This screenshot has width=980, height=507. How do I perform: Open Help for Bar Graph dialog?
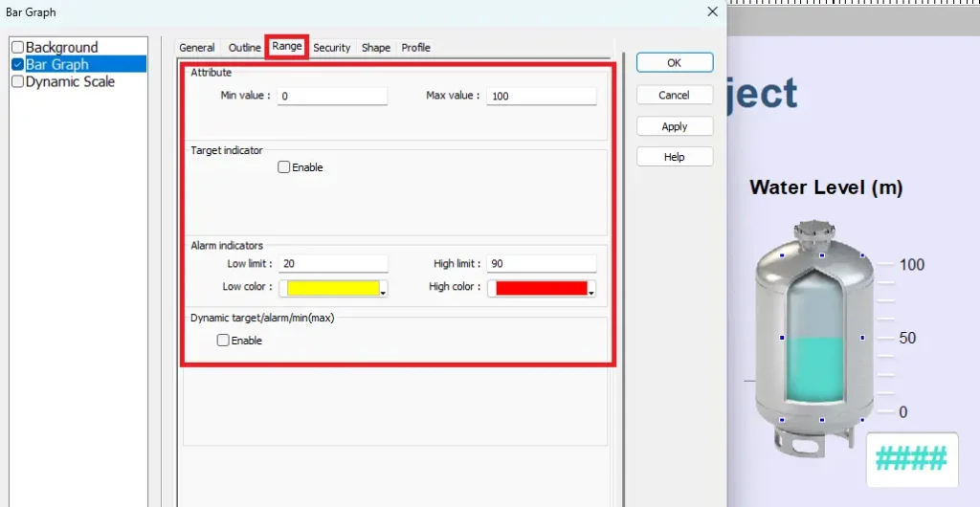pyautogui.click(x=675, y=157)
